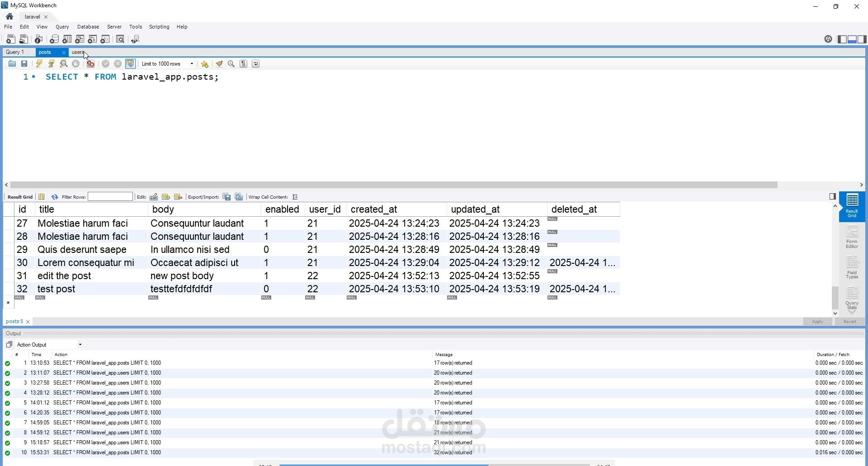Toggle continue-on-error for script execution
Viewport: 868px width, 466px height.
(90, 64)
